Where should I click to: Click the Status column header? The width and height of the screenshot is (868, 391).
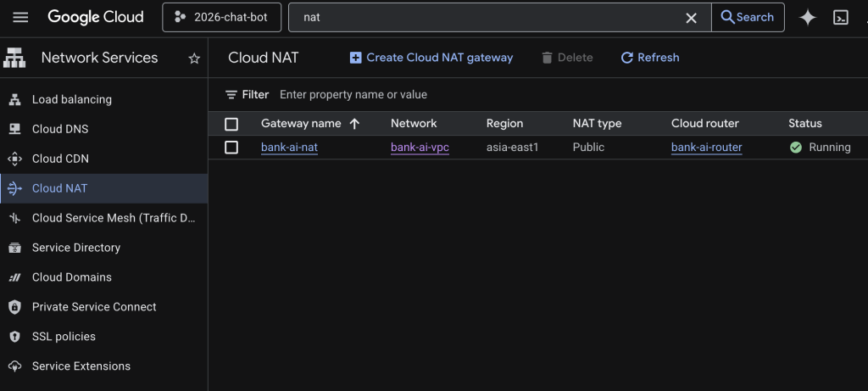point(805,124)
